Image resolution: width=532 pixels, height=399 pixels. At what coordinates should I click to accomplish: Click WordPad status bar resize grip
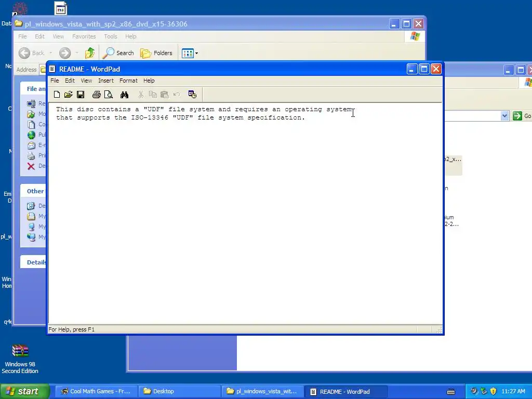(439, 330)
